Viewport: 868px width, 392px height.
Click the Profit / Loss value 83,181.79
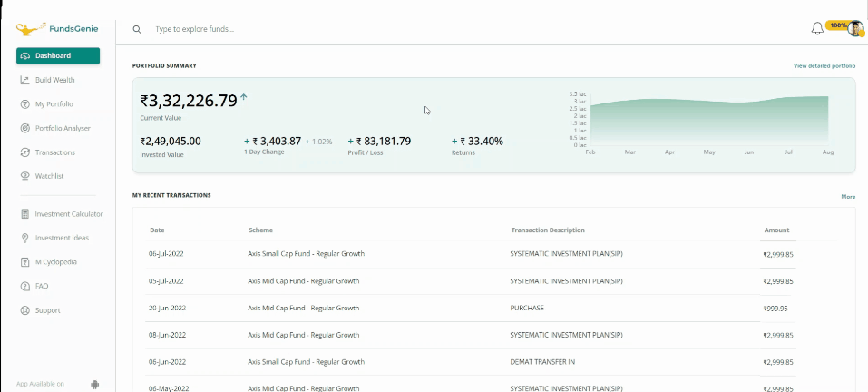[384, 142]
